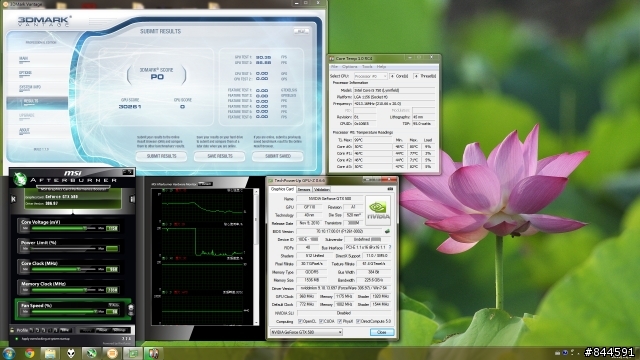The image size is (640, 360).
Task: Click the MSI Afterburner dragon logo icon
Action: point(19,179)
